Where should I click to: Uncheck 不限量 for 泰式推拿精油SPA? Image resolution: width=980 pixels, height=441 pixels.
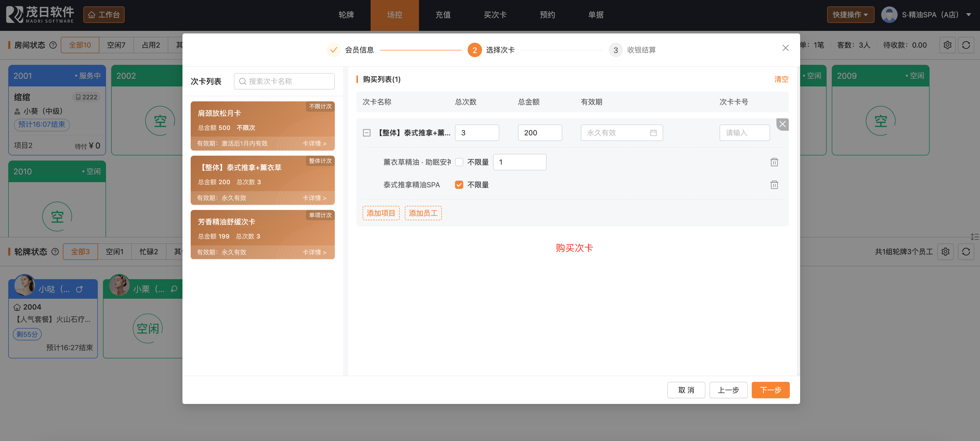click(x=459, y=185)
